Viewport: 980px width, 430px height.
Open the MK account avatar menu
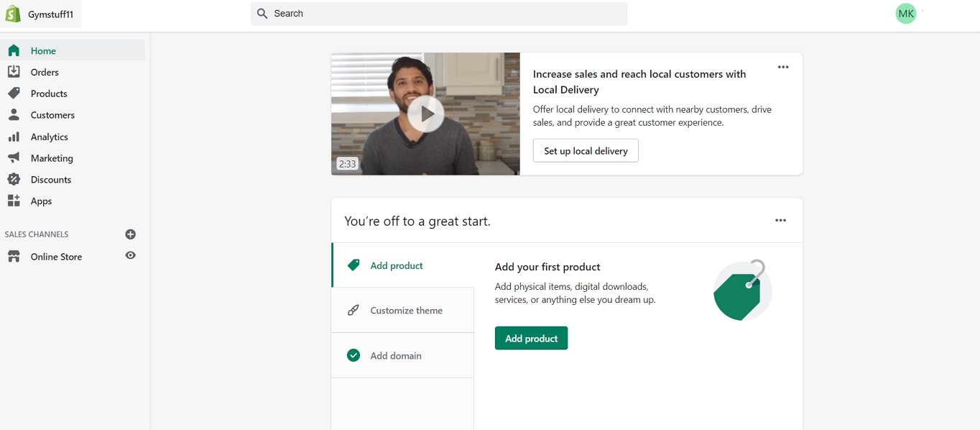(905, 14)
